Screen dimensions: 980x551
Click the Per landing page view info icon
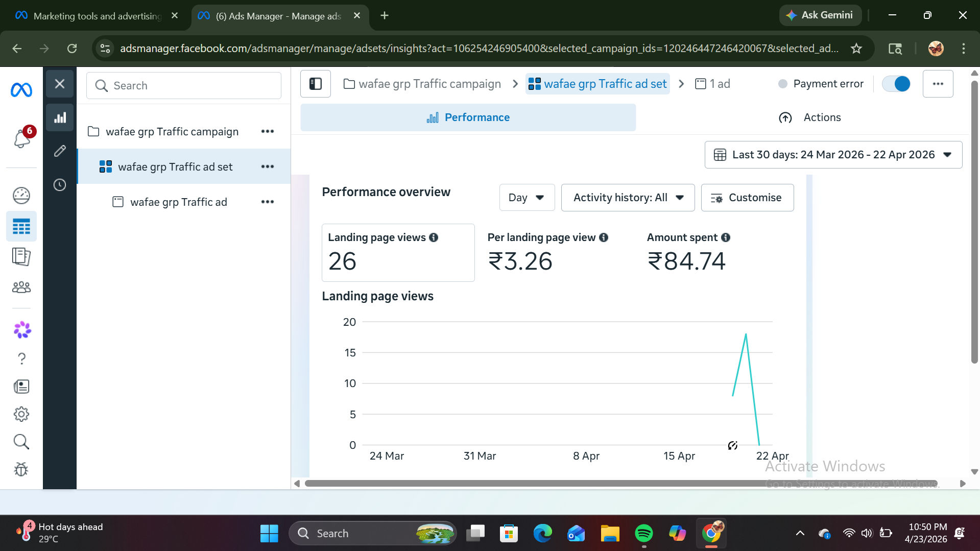click(x=604, y=237)
